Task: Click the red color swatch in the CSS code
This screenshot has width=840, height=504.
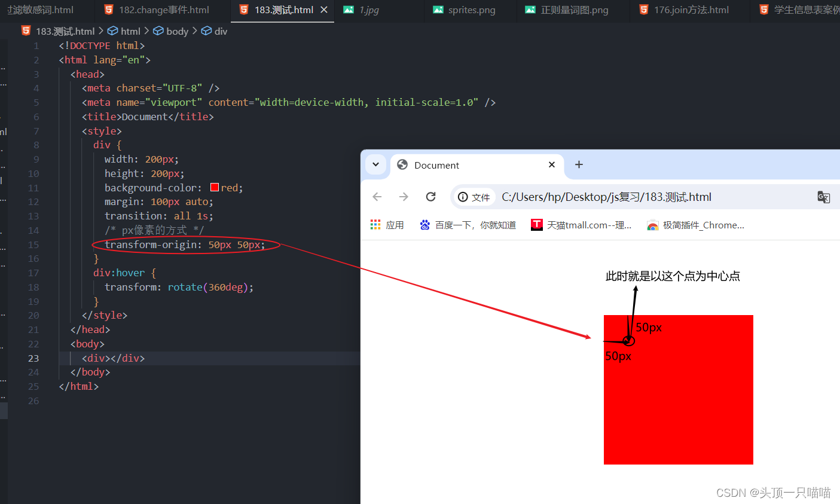Action: click(214, 187)
